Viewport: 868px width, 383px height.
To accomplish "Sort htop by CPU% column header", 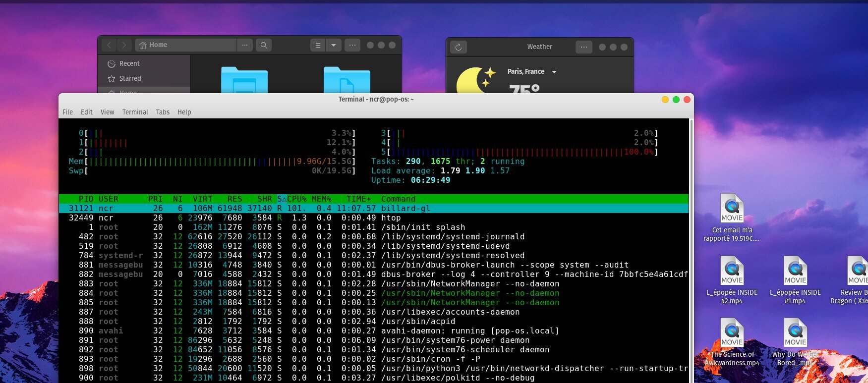I will pyautogui.click(x=296, y=199).
